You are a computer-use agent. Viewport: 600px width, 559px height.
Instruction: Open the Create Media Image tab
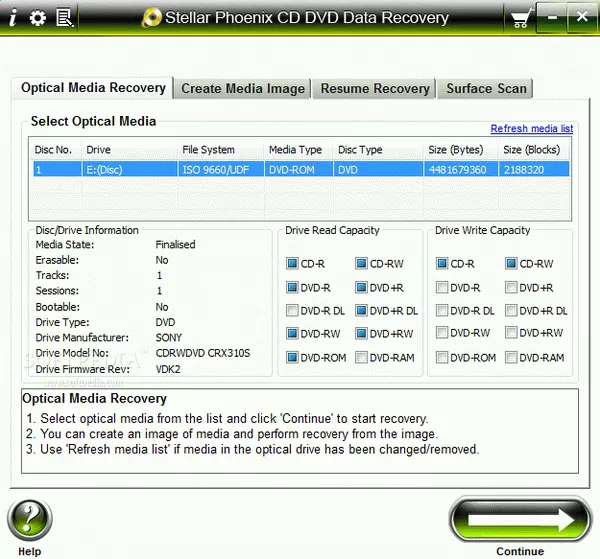(243, 88)
